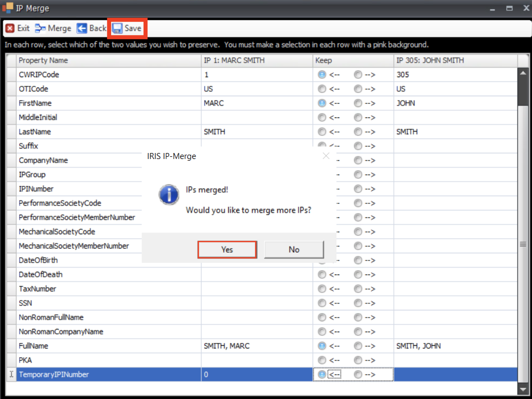Viewport: 532px width, 399px height.
Task: Keep JOHN value in FirstName row
Action: point(358,103)
